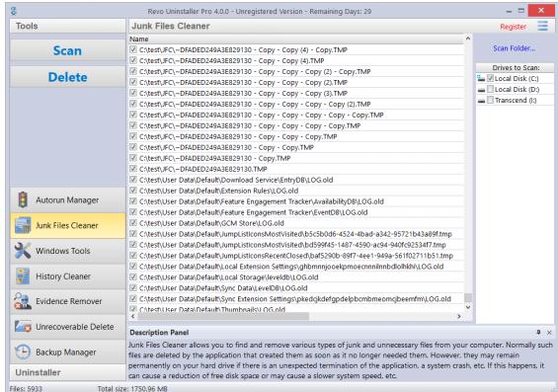Click the Transcend (I:) drive icon
The width and height of the screenshot is (558, 392).
(x=481, y=101)
